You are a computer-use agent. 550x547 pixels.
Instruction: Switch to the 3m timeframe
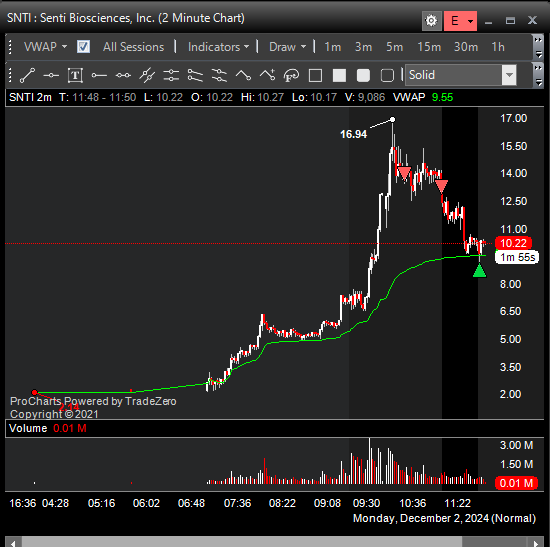(x=363, y=47)
